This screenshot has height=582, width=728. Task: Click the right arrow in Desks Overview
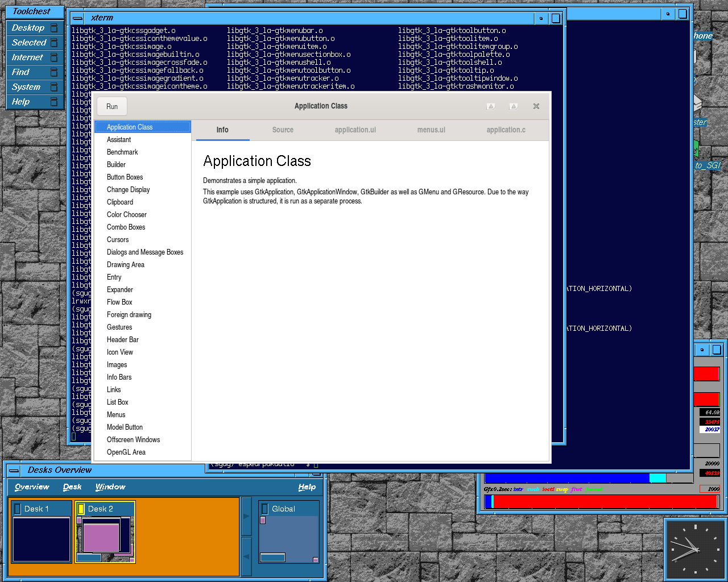246,516
